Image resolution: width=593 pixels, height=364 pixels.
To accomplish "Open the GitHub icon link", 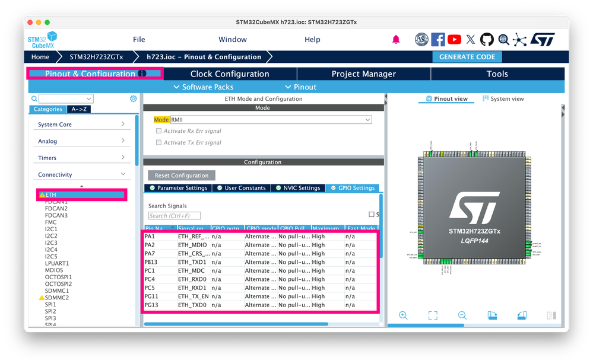I will coord(487,39).
